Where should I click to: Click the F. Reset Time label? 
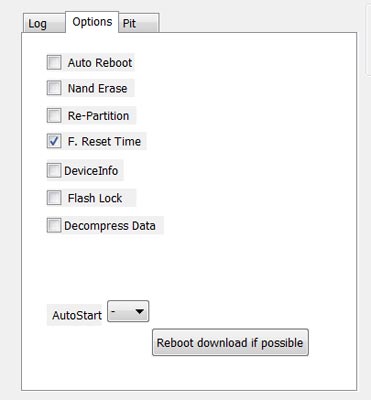pos(104,141)
